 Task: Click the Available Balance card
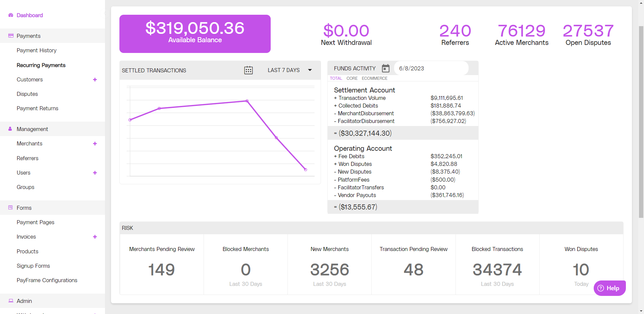tap(195, 34)
